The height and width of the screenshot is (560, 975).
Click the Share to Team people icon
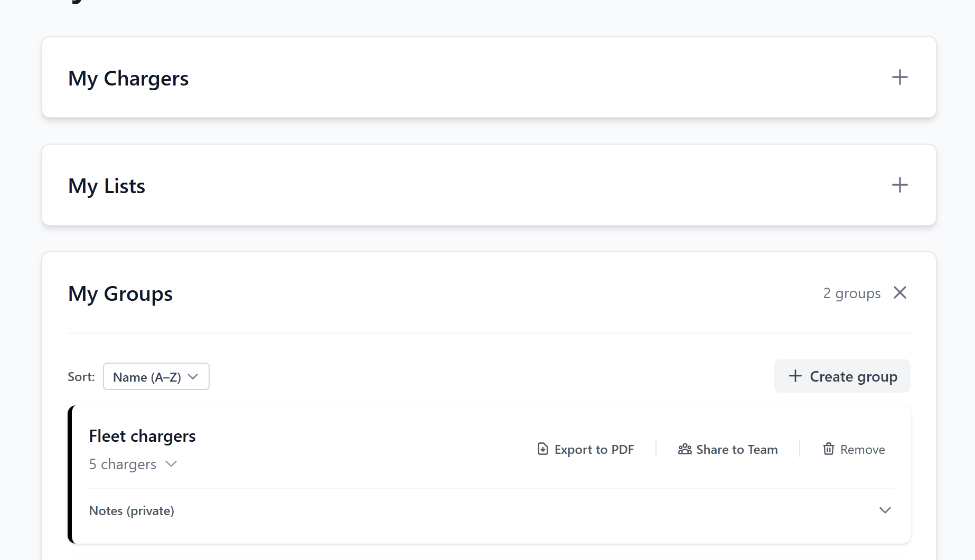click(685, 449)
